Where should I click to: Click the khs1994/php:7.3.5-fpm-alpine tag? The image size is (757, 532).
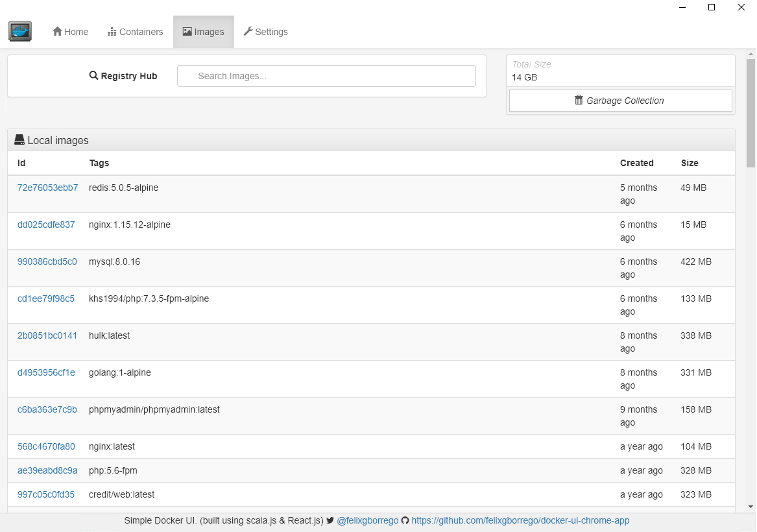pyautogui.click(x=149, y=299)
